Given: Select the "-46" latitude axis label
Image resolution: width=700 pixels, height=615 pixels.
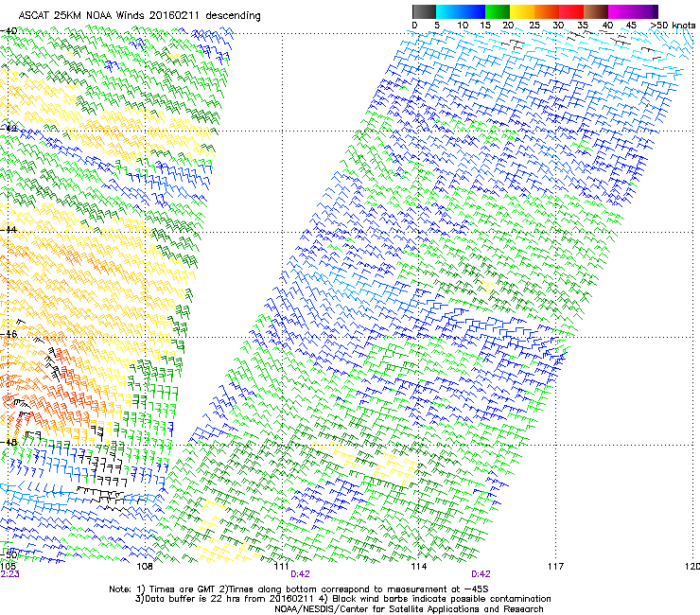Looking at the screenshot, I should point(9,334).
